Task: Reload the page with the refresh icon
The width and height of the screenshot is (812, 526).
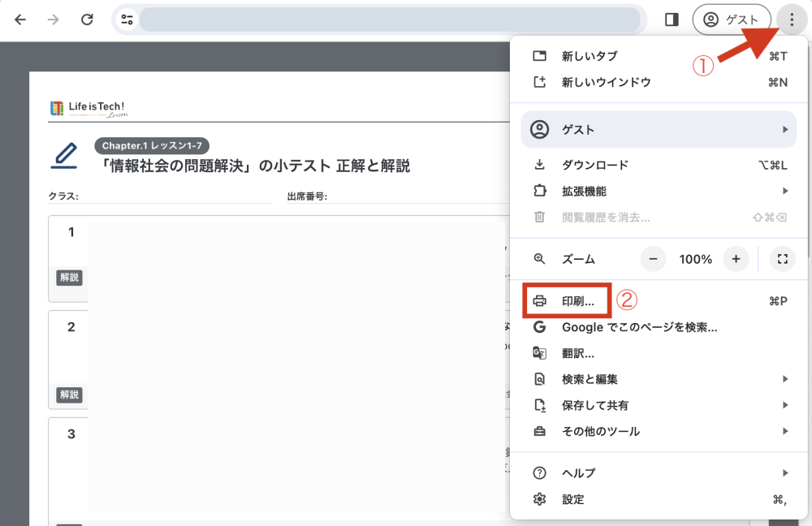Action: click(x=87, y=19)
